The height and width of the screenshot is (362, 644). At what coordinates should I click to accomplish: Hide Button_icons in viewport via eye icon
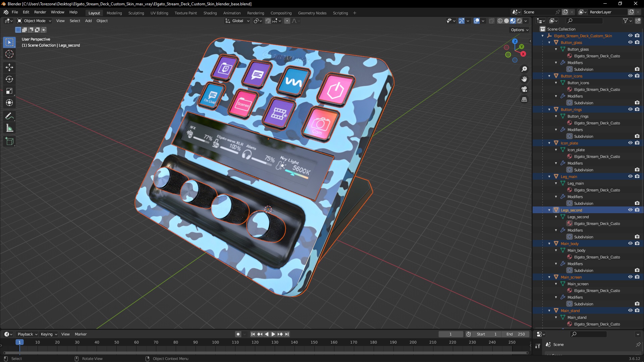[x=630, y=76]
